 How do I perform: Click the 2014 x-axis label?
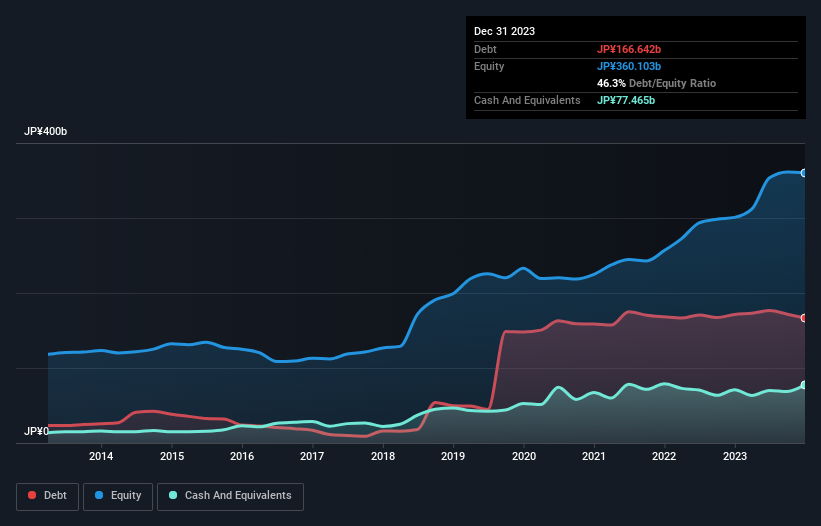[101, 456]
